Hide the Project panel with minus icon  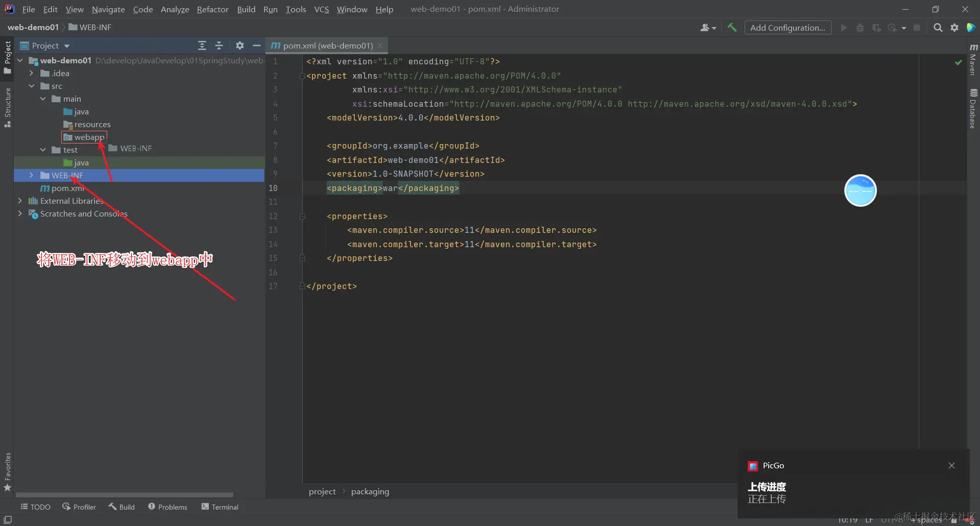[257, 45]
